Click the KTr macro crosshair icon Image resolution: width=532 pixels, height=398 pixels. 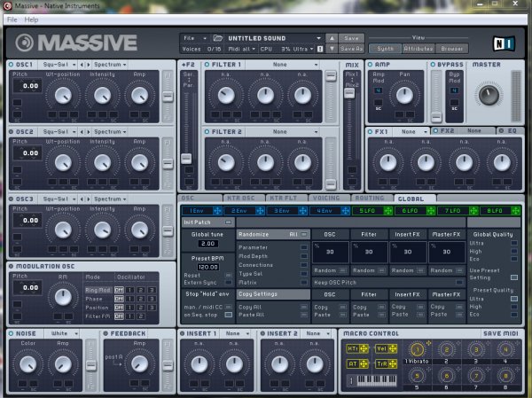click(x=364, y=348)
